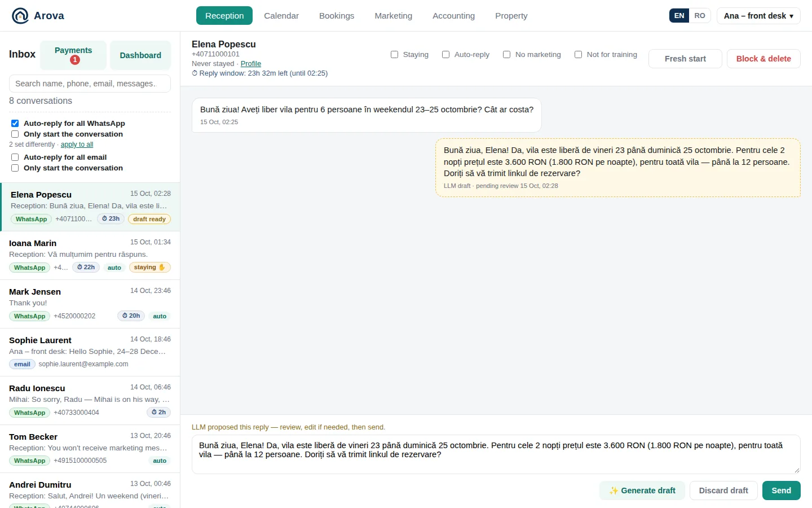Click the email channel badge on Sophie Laurent
Screen dimensions: 812x508
click(x=22, y=364)
